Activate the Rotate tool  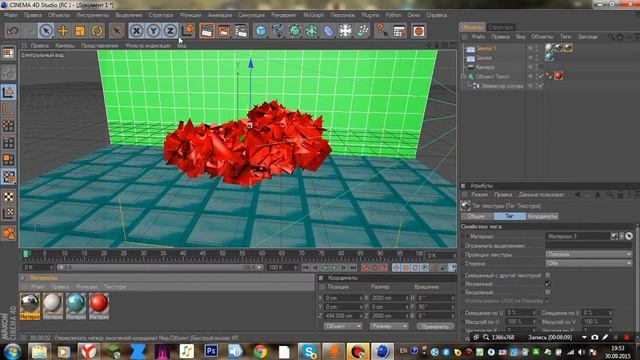pos(97,31)
